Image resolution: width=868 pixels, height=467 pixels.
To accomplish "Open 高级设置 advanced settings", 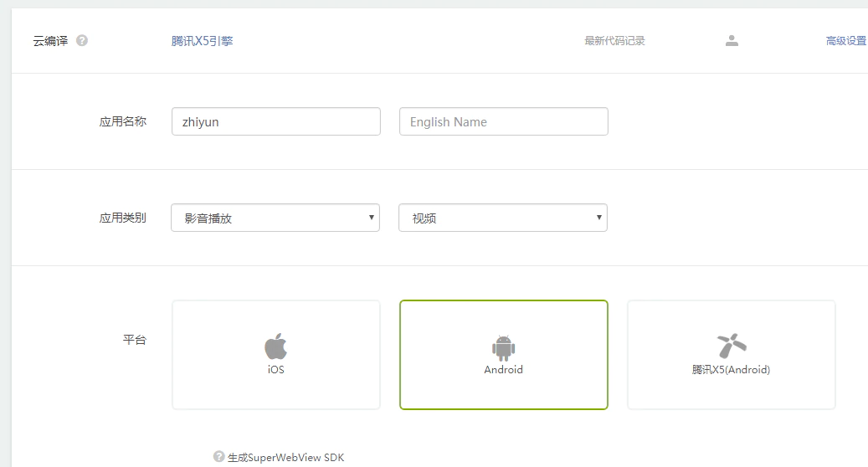I will point(846,41).
